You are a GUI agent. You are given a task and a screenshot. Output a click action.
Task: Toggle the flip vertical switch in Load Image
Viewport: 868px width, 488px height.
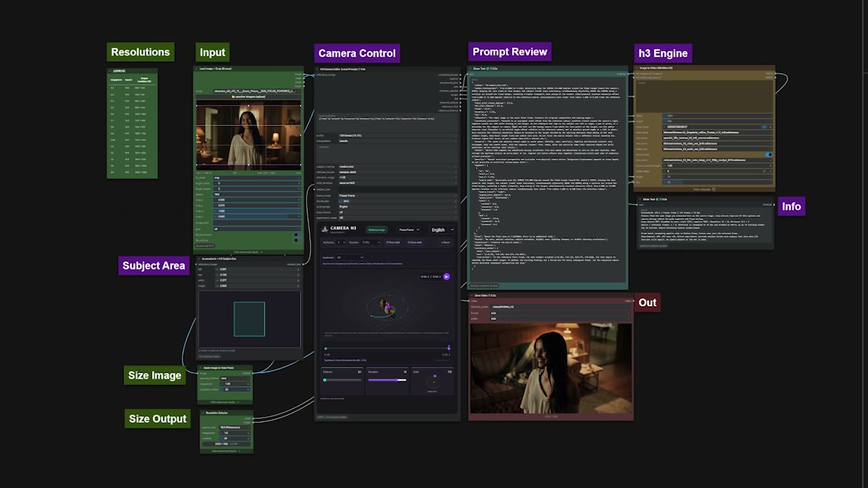tap(296, 240)
